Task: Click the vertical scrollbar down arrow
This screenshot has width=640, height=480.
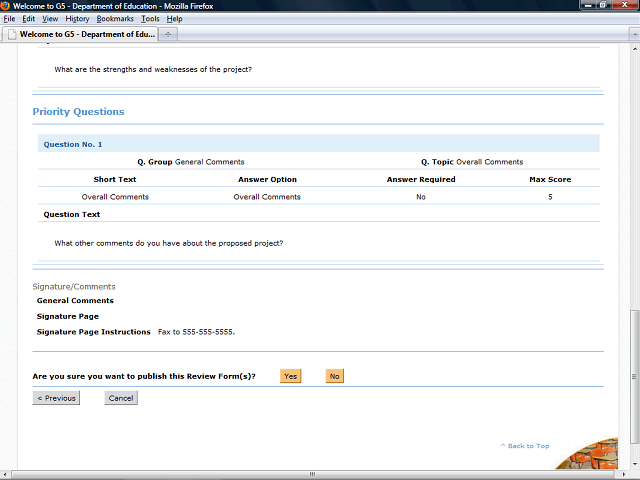Action: pos(634,464)
